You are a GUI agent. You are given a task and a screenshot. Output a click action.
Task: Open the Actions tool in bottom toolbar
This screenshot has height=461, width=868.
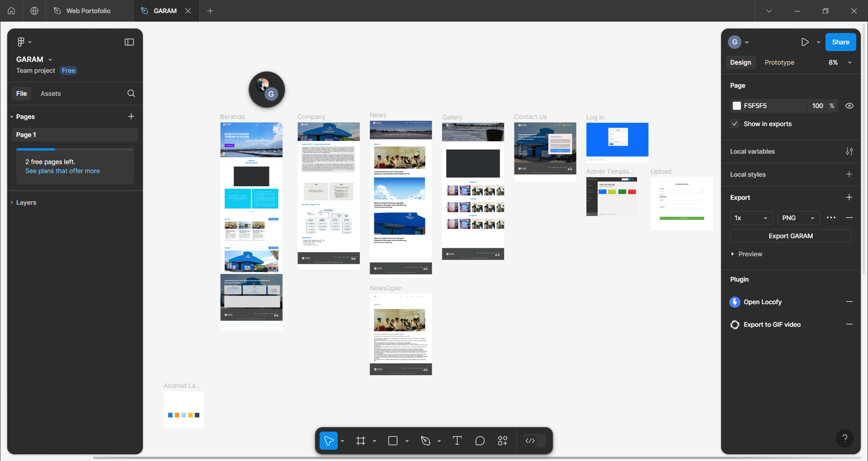coord(502,441)
